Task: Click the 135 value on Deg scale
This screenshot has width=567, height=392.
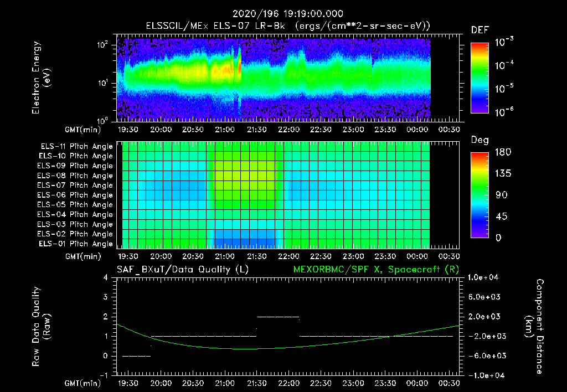Action: pyautogui.click(x=503, y=174)
